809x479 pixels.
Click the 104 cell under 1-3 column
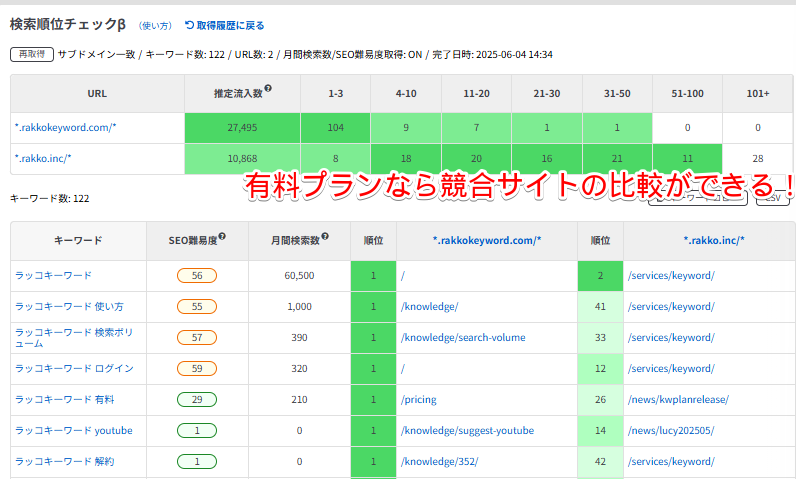pos(335,127)
